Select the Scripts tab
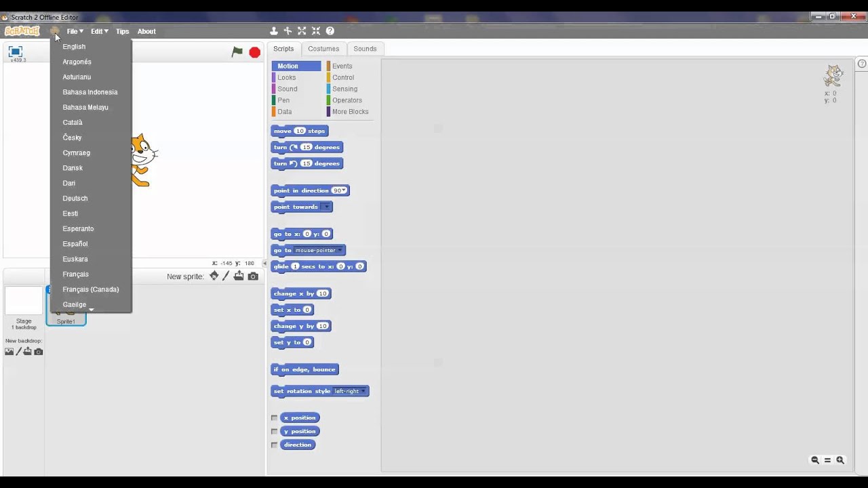The image size is (868, 488). pyautogui.click(x=283, y=49)
